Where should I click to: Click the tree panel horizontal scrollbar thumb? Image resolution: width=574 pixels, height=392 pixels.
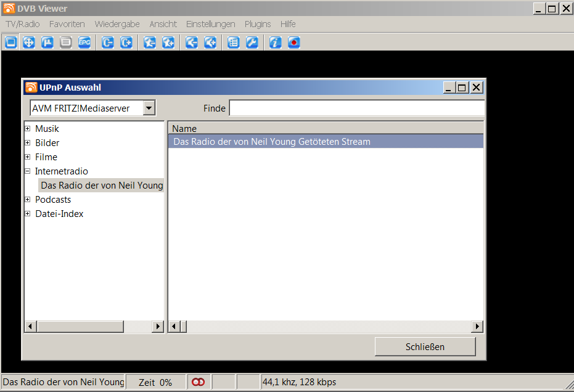[80, 326]
